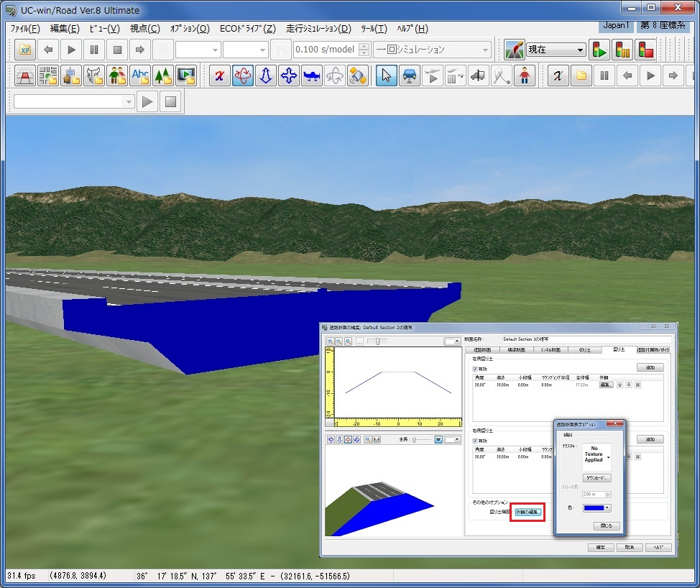Toggle the 有効 checkbox in the upper embankment group
This screenshot has width=700, height=588.
tap(476, 369)
